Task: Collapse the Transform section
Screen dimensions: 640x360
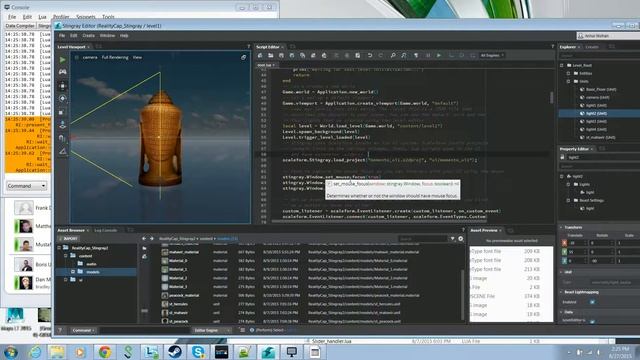Action: tap(562, 227)
